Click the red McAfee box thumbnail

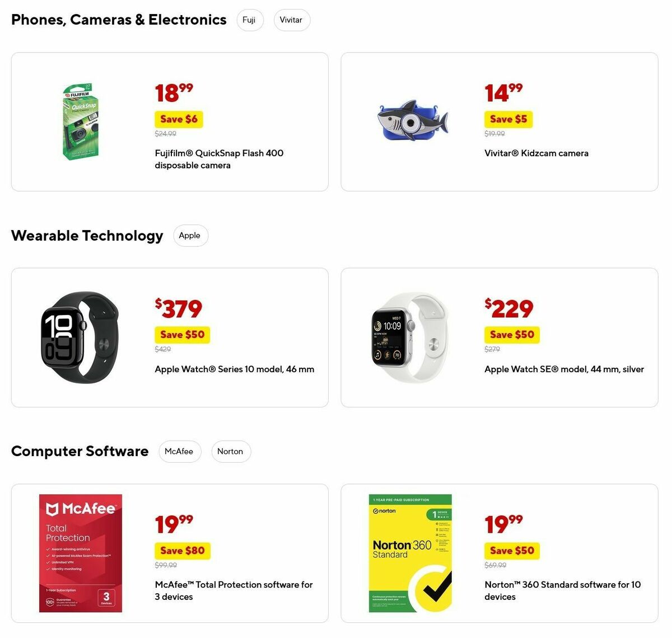81,553
